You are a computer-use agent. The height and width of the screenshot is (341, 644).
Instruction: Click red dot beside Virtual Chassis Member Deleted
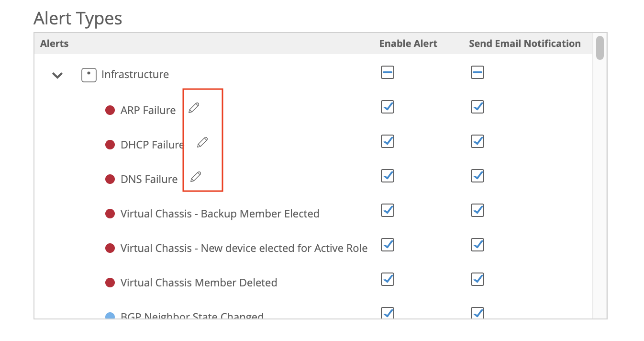coord(110,283)
